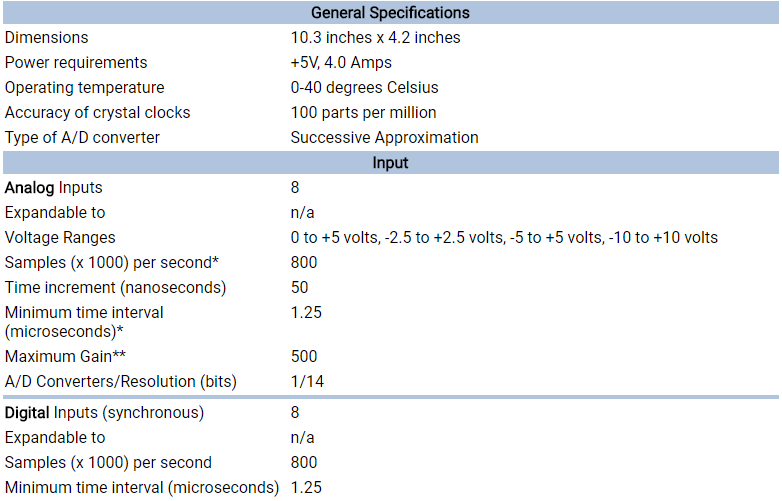
Task: Click the +5V, 4.0 Amps value
Action: coord(341,62)
